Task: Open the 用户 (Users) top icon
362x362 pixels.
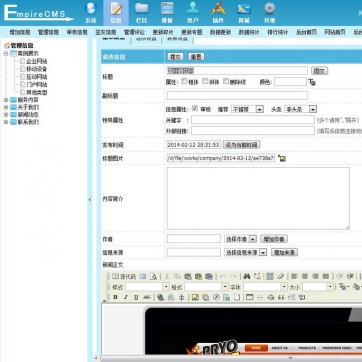Action: tap(193, 13)
